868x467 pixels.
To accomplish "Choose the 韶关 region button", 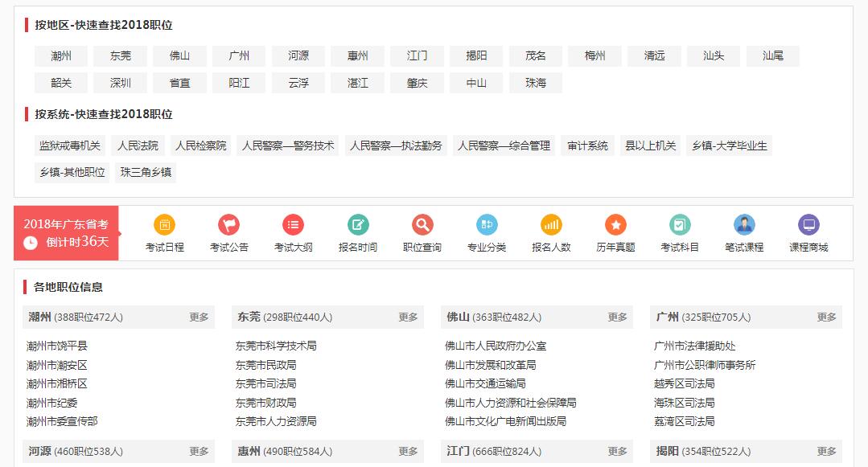I will tap(61, 83).
